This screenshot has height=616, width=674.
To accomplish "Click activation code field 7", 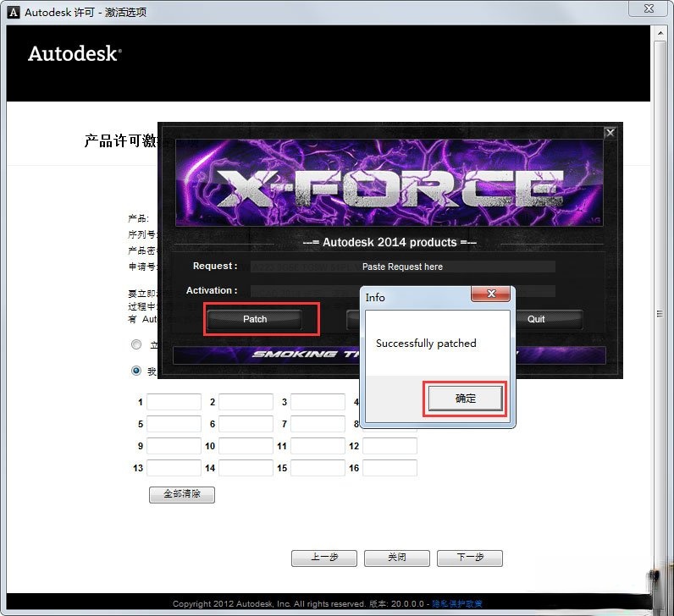I will click(x=318, y=424).
